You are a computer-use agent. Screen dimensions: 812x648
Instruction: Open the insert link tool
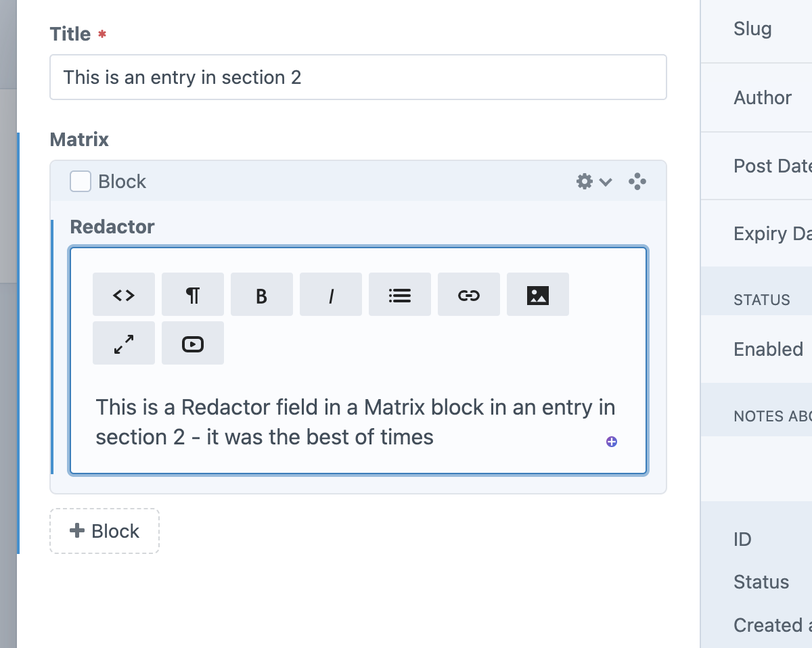coord(469,294)
